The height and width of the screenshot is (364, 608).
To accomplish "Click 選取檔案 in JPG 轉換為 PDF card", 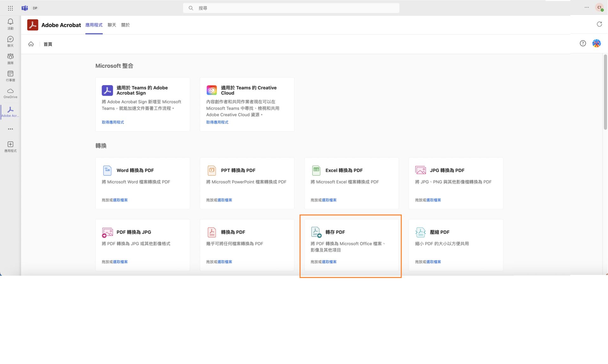I will (x=434, y=200).
